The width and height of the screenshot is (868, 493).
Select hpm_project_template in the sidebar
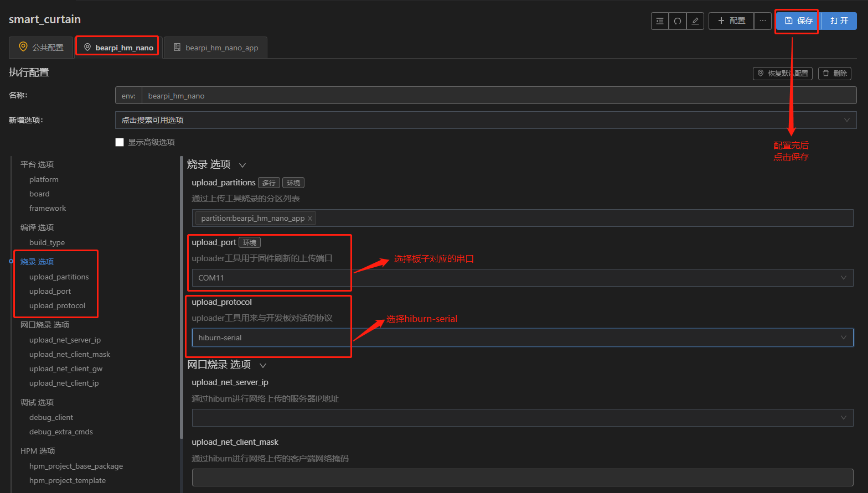coord(68,481)
